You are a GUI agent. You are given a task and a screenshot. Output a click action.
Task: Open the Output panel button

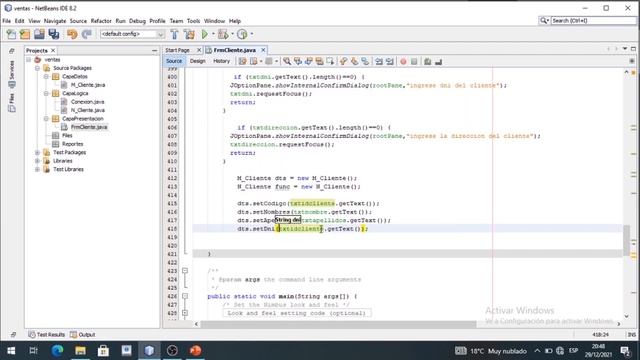click(82, 335)
